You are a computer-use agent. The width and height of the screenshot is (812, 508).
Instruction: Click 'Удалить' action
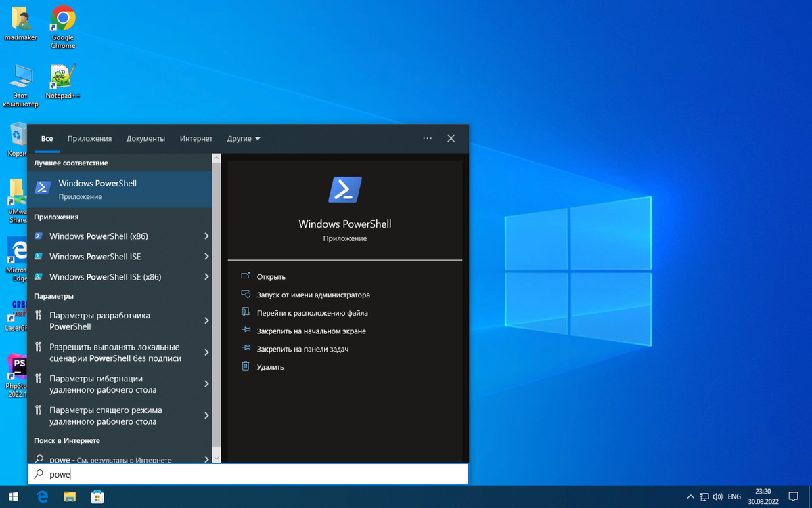pyautogui.click(x=270, y=366)
